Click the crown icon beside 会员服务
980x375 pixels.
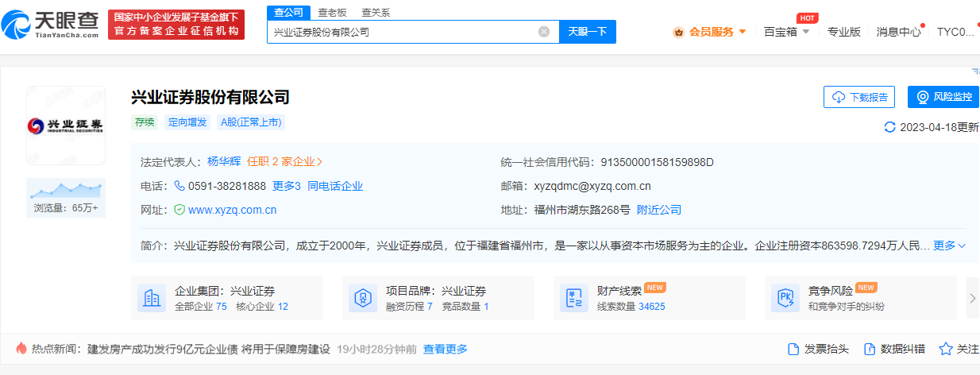(679, 33)
